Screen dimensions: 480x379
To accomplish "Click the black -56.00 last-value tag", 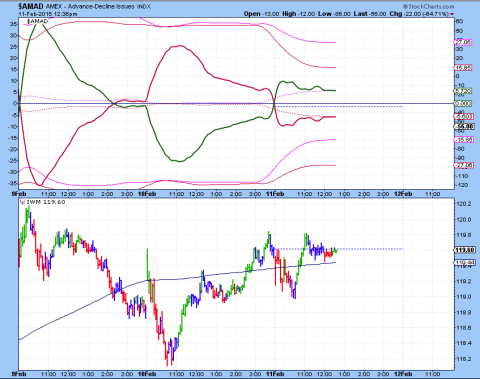I will pyautogui.click(x=464, y=126).
